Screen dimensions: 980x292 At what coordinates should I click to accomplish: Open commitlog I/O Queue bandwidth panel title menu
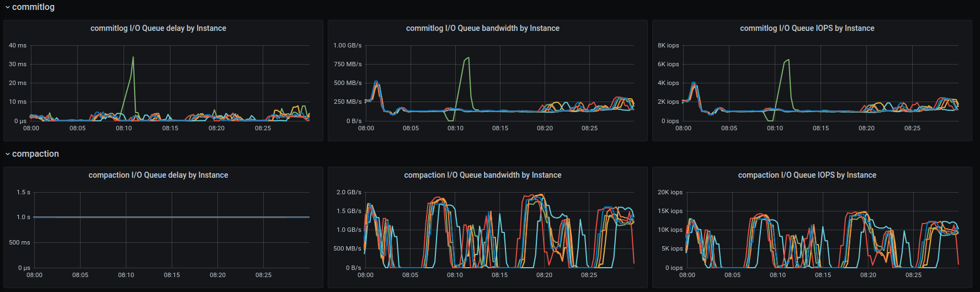point(483,28)
